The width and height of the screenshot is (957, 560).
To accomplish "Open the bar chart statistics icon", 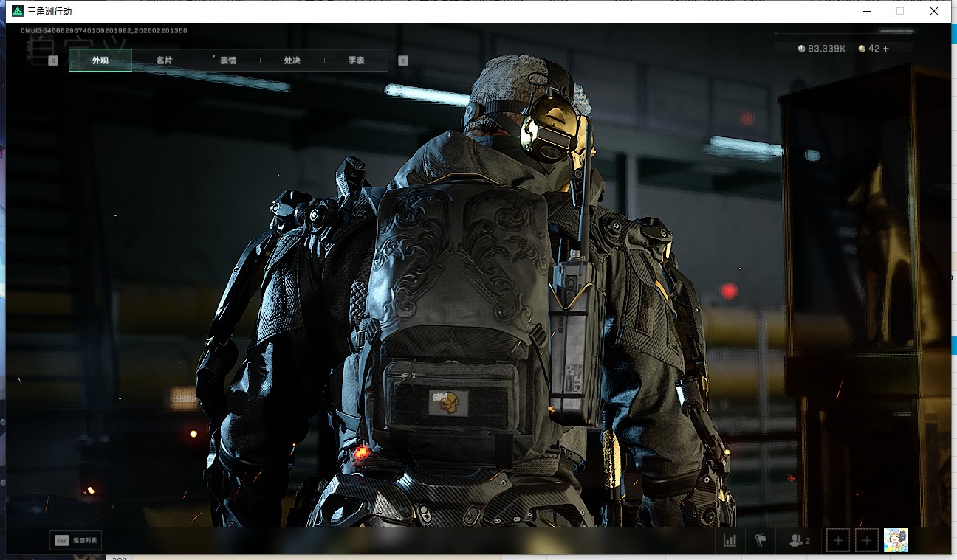I will [x=730, y=540].
